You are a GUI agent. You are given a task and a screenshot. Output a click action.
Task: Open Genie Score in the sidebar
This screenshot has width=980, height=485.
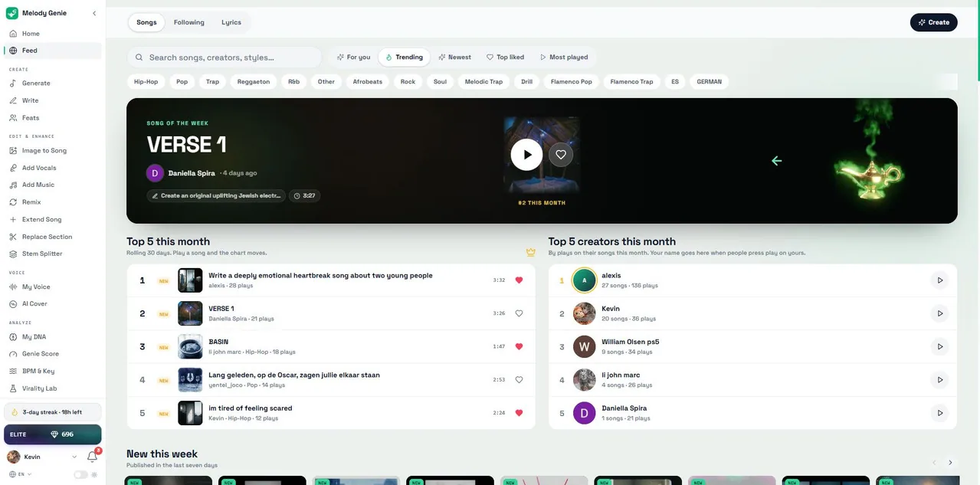[53, 354]
